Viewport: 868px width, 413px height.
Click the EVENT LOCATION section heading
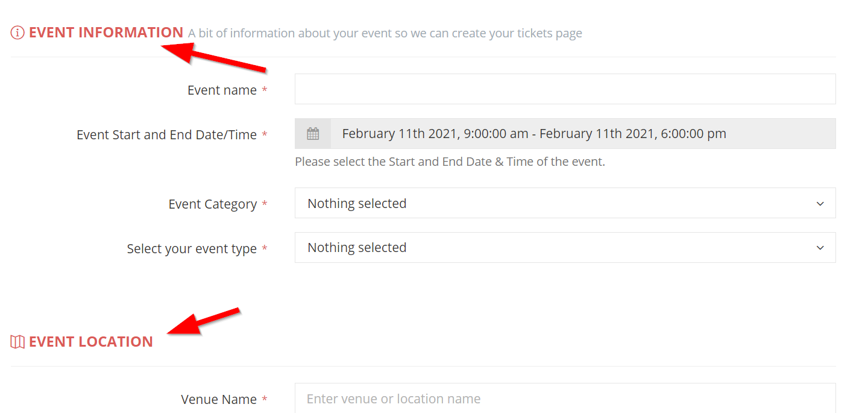point(90,342)
